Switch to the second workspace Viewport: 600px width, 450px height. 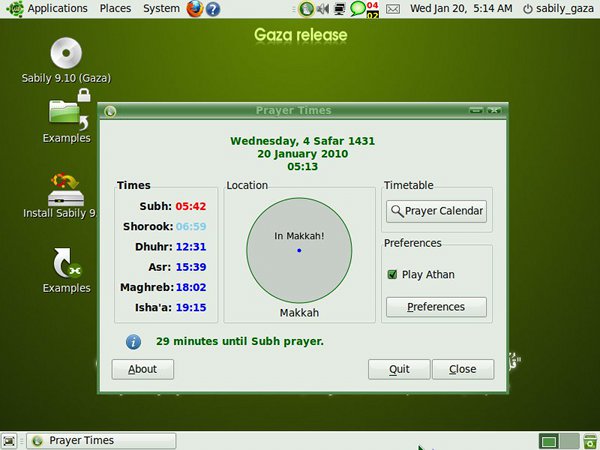click(x=569, y=441)
